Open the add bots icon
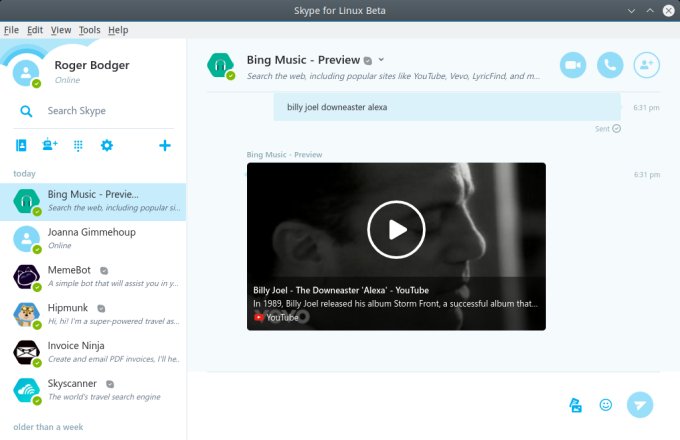The height and width of the screenshot is (440, 680). [x=49, y=144]
